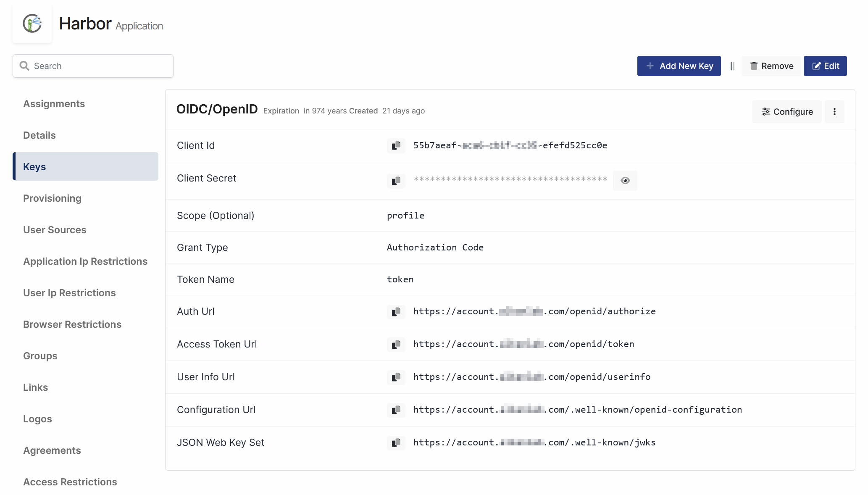This screenshot has width=868, height=495.
Task: Copy the JSON Web Key Set url
Action: pos(396,443)
